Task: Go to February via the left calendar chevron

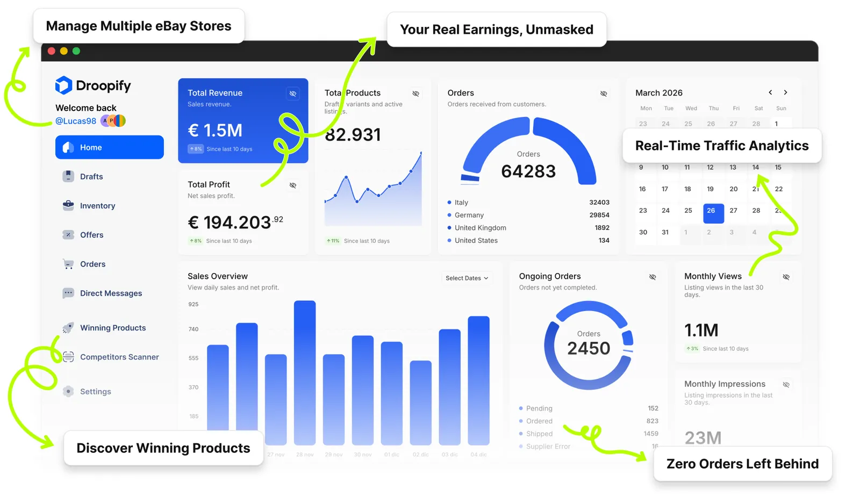Action: pos(770,92)
